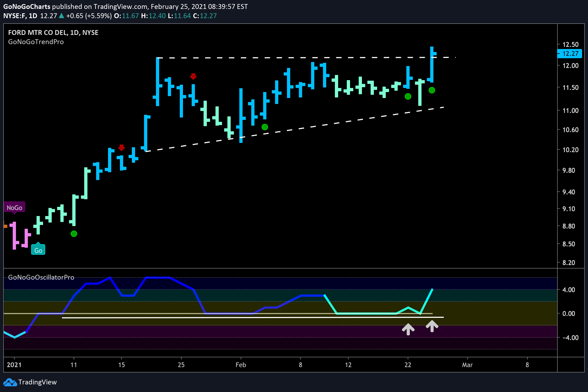The width and height of the screenshot is (588, 392).
Task: Click the green dot below the January 11 bar
Action: click(x=74, y=234)
